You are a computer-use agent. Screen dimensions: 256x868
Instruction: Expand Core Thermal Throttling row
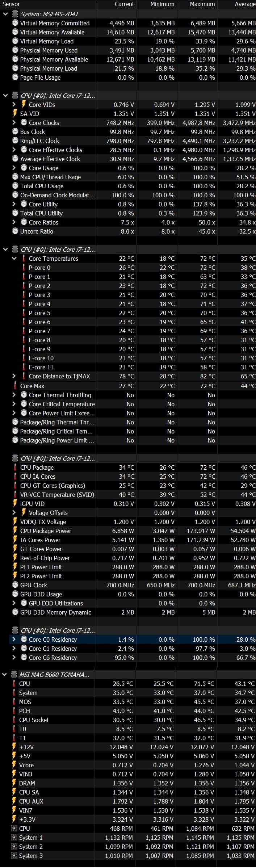click(14, 395)
